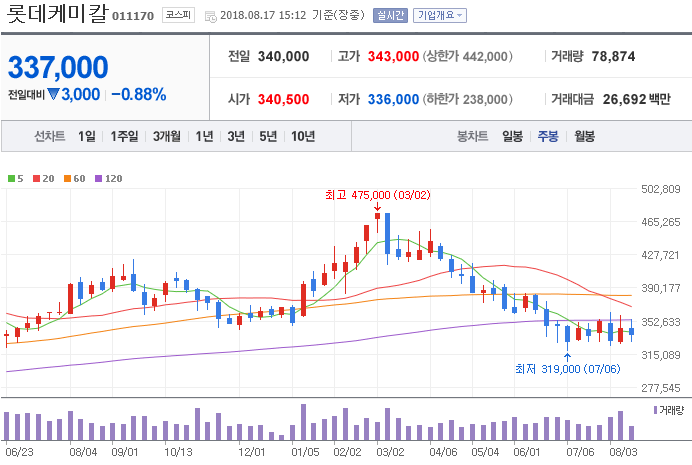This screenshot has height=465, width=692.
Task: Click the orange 60 moving-average legend swatch
Action: [68, 179]
